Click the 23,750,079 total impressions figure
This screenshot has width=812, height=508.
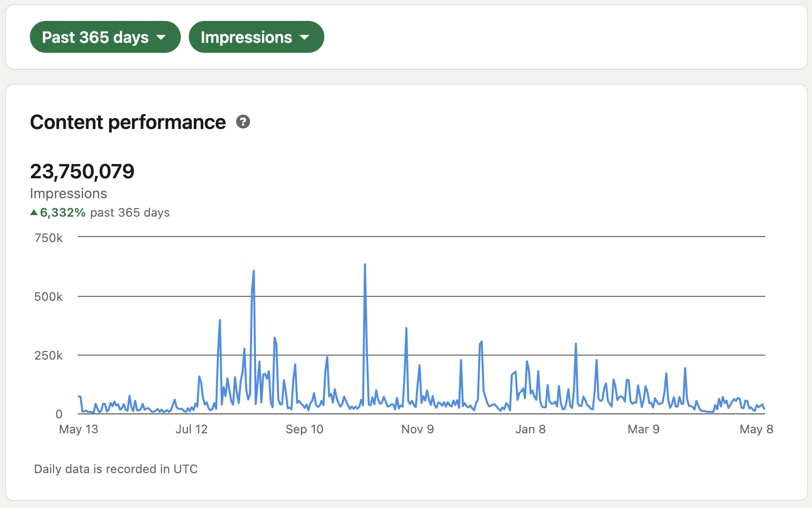click(82, 172)
